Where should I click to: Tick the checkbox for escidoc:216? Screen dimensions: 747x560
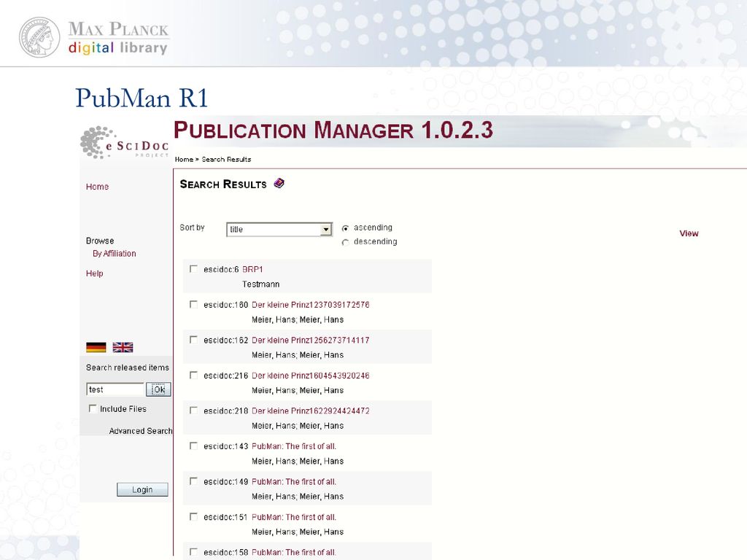pyautogui.click(x=193, y=376)
